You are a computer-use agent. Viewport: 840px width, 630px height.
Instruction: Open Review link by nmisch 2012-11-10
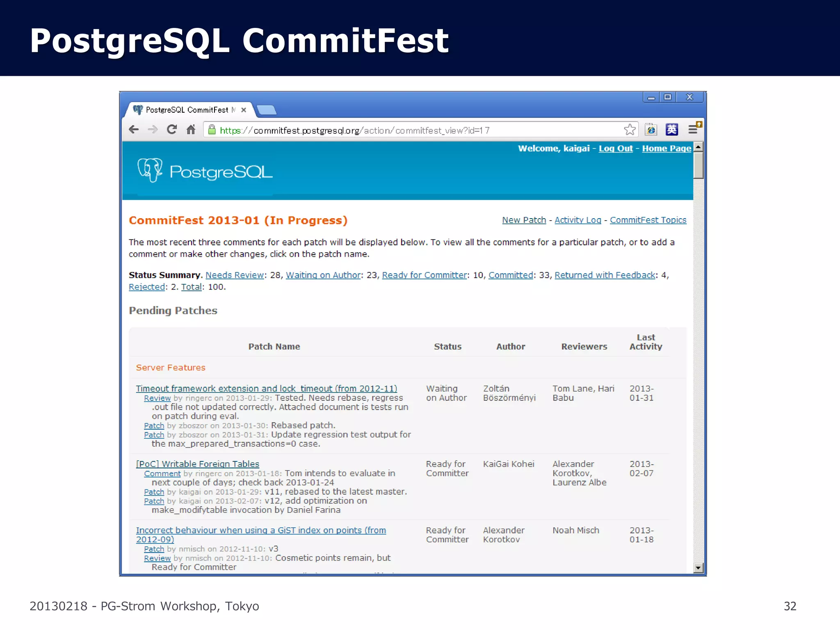157,558
